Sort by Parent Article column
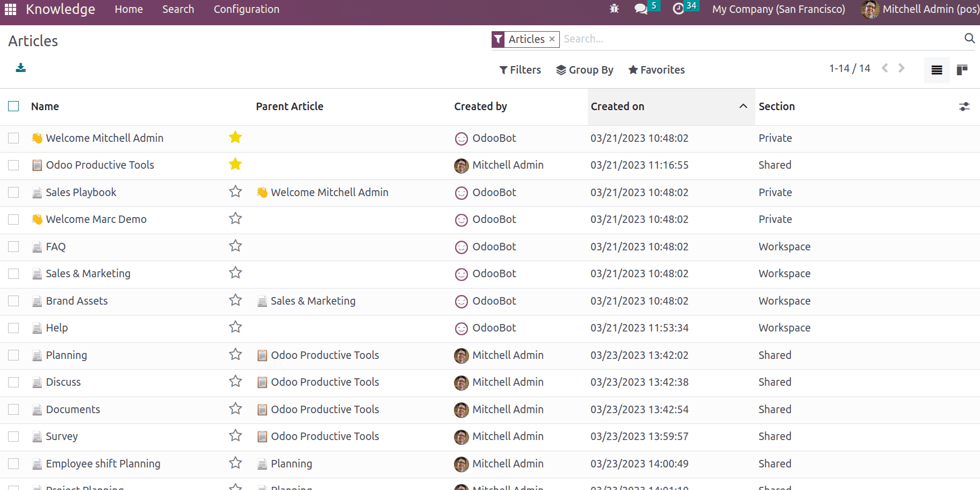This screenshot has height=490, width=980. tap(290, 106)
